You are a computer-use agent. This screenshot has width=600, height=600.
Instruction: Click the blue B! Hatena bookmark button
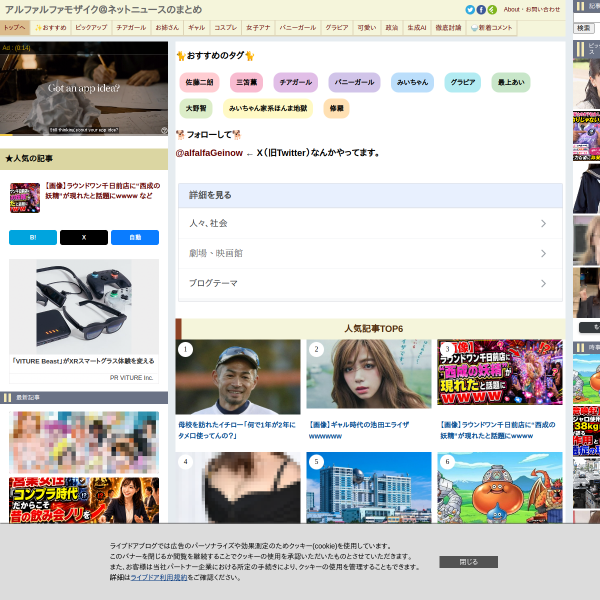[33, 237]
